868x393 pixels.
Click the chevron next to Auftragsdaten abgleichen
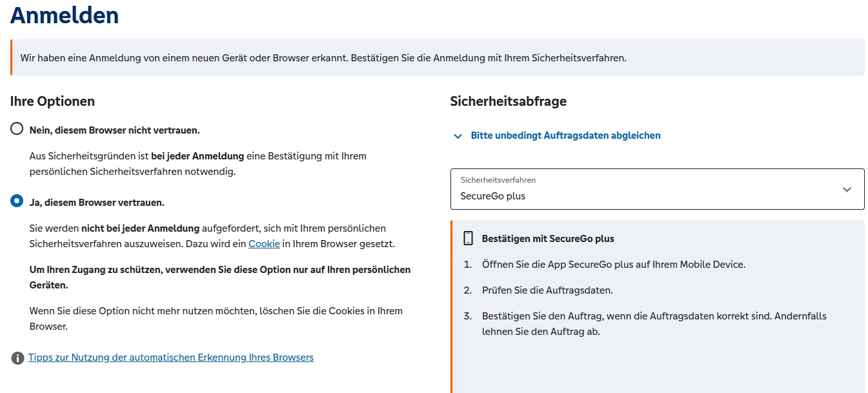click(458, 136)
